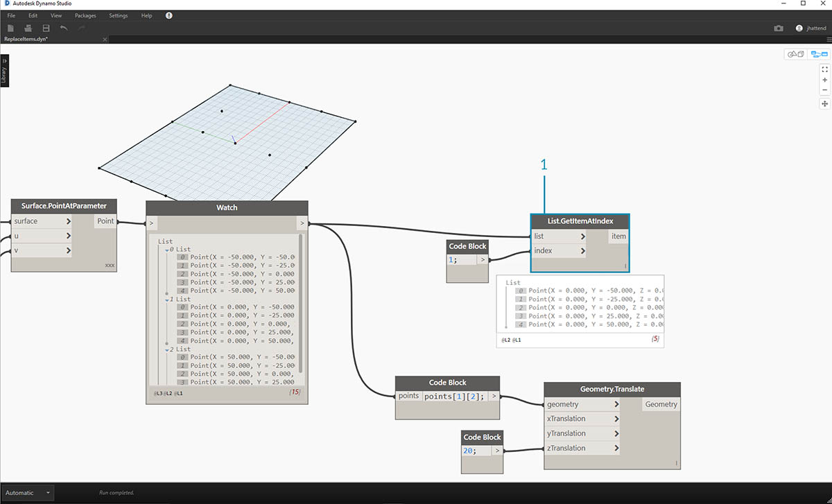Click the Undo arrow icon
The height and width of the screenshot is (504, 832).
pyautogui.click(x=64, y=28)
